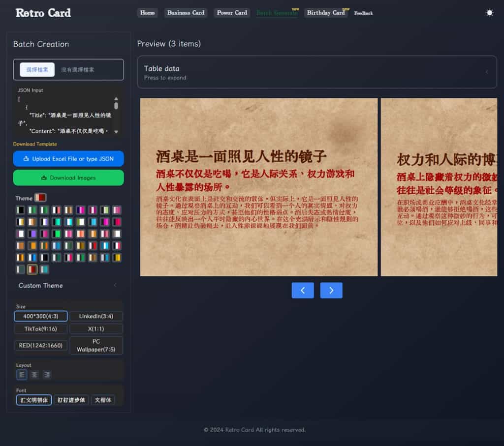Click the 沒有選擇檔案 file status text
Viewport: 504px width, 446px height.
(77, 70)
